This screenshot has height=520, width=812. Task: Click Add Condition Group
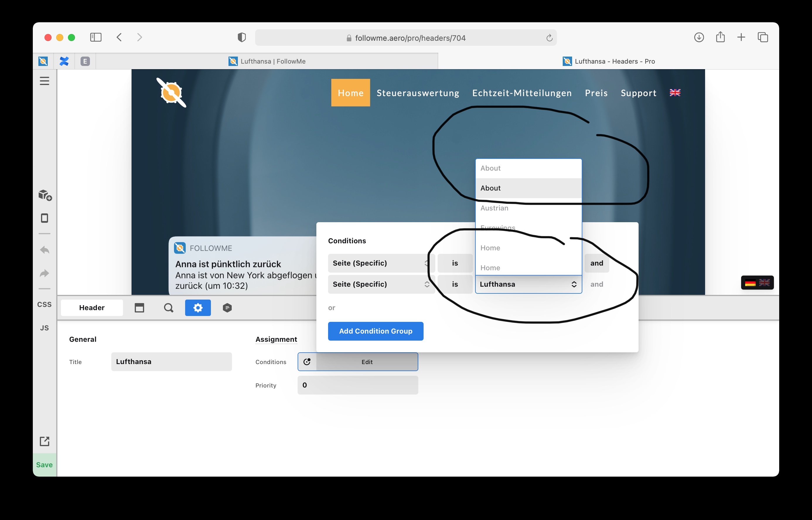(x=376, y=331)
